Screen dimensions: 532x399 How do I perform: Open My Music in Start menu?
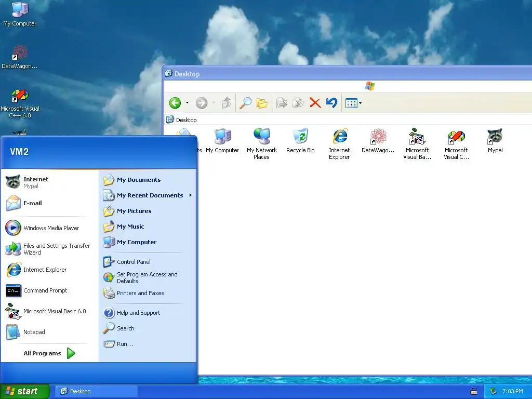pos(148,227)
